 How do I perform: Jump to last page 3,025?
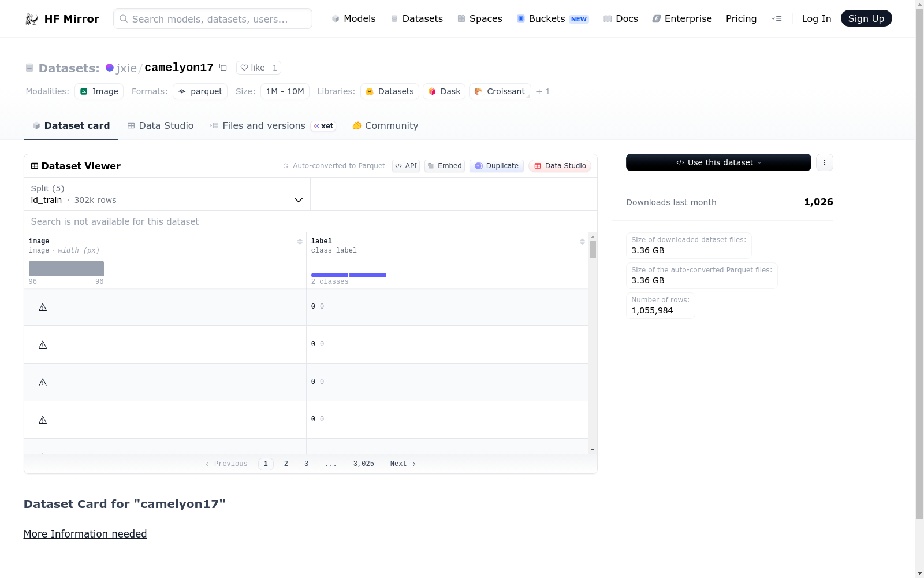pos(364,464)
